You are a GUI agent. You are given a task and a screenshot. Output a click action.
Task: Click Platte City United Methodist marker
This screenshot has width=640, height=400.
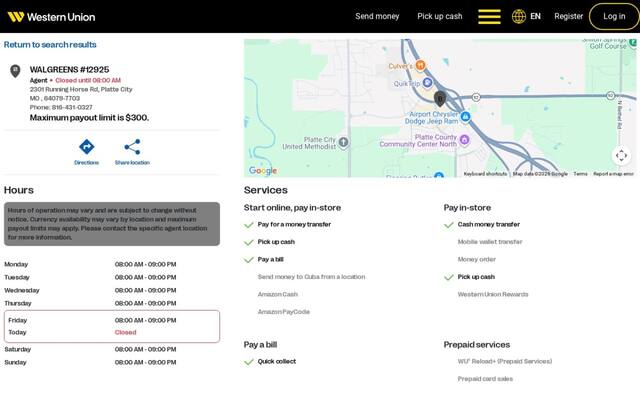tap(344, 142)
